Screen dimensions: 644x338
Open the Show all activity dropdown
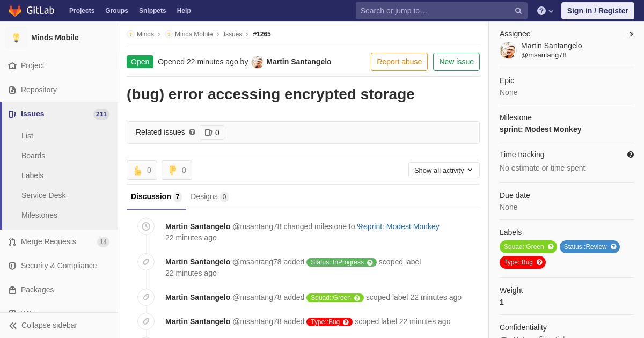point(444,170)
